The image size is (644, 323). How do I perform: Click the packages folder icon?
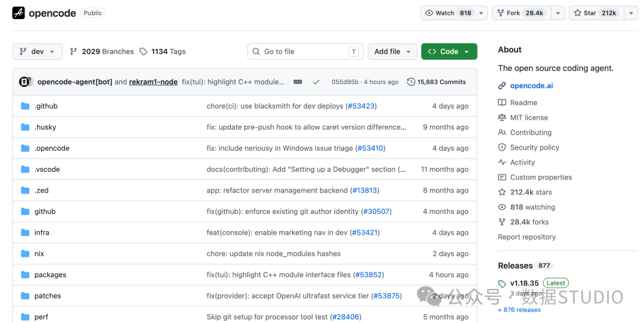click(x=25, y=275)
